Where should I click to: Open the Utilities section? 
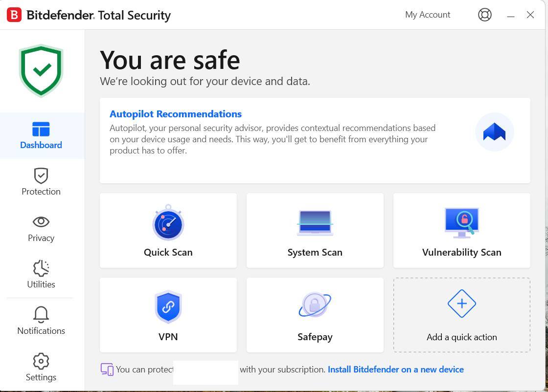coord(41,275)
